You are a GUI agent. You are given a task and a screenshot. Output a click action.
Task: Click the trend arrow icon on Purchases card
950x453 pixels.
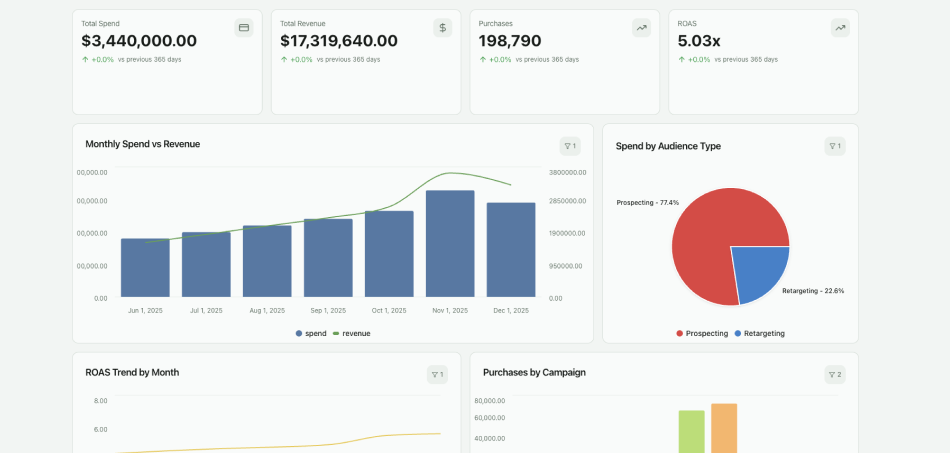click(x=641, y=28)
